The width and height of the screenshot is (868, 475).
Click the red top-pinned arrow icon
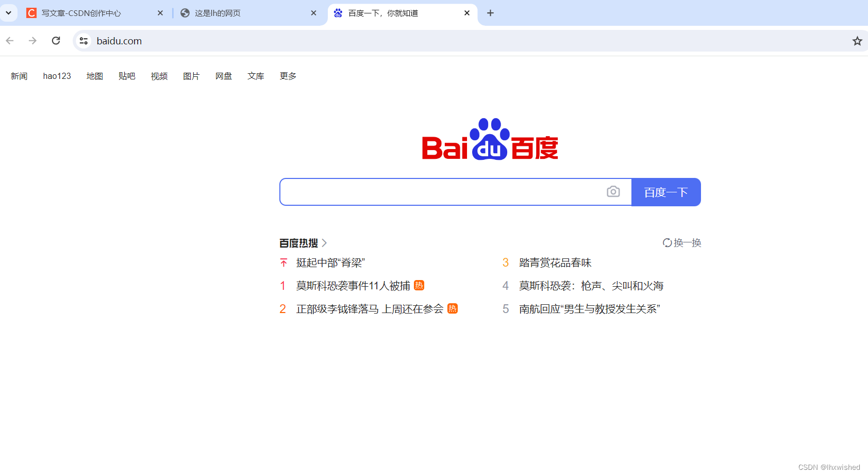[283, 263]
